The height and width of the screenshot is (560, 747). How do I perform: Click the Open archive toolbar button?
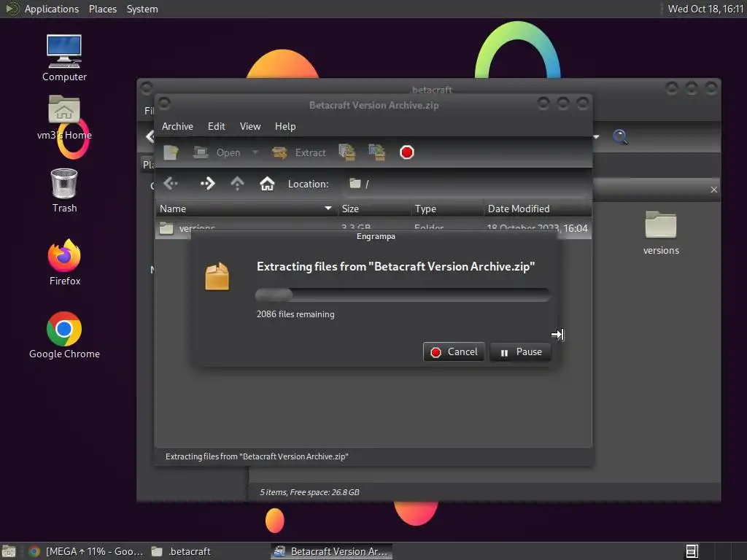217,152
